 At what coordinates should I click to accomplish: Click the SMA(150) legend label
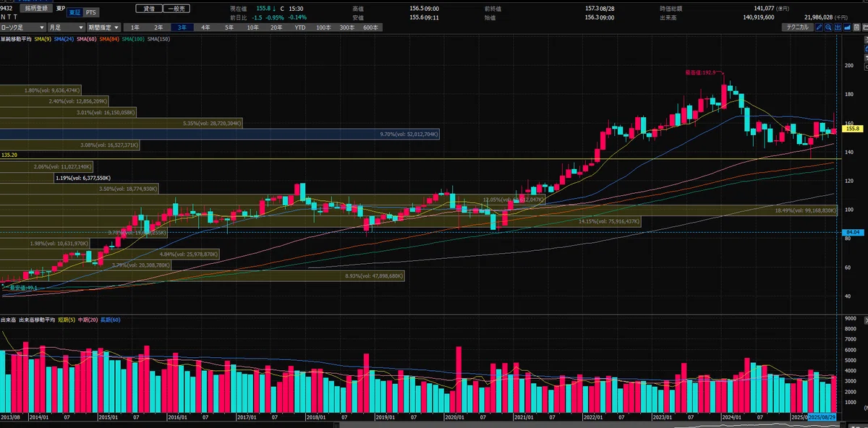tap(159, 38)
